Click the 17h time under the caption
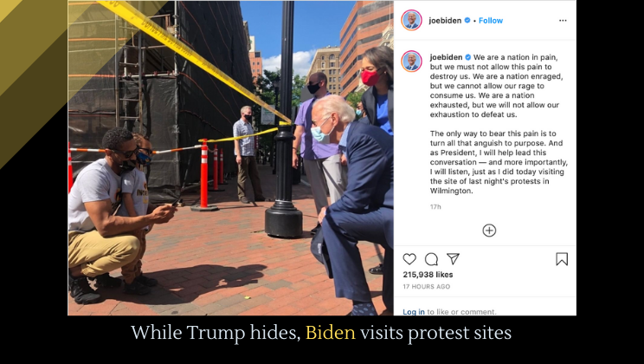The image size is (644, 364). [435, 207]
